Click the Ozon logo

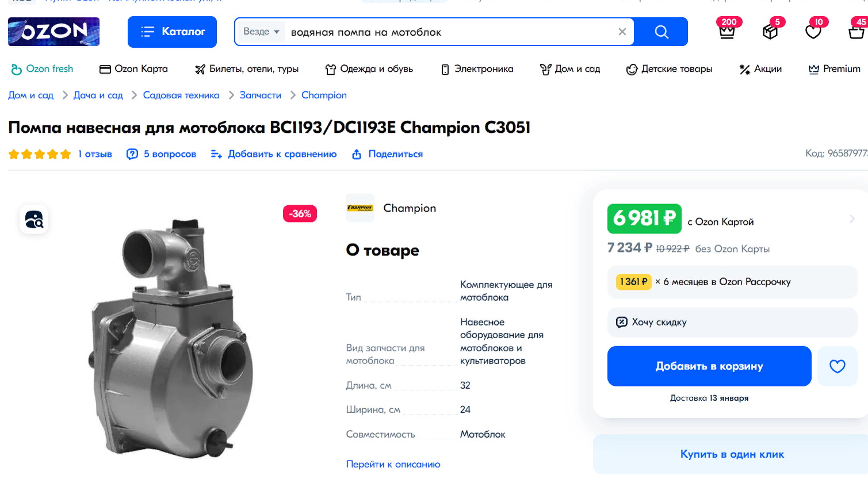tap(53, 32)
